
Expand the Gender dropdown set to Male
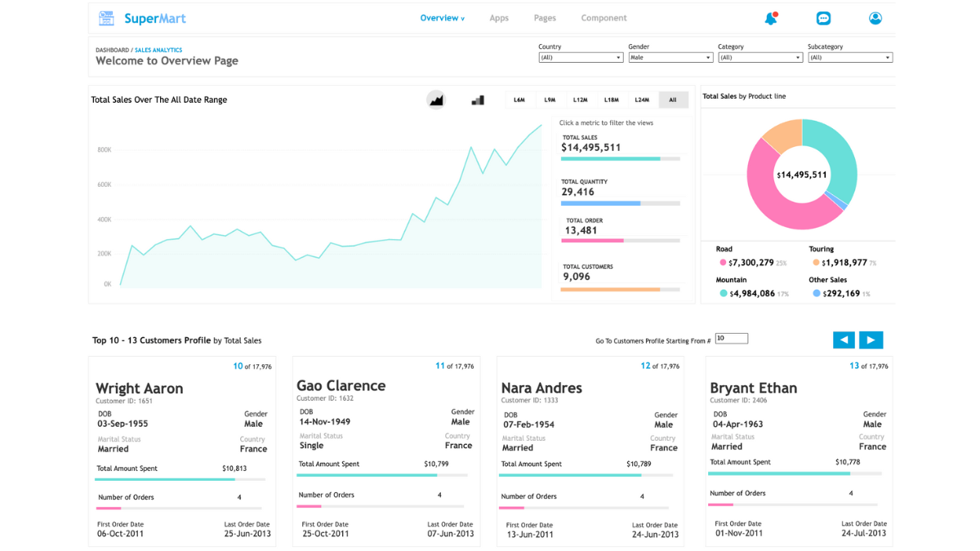670,58
